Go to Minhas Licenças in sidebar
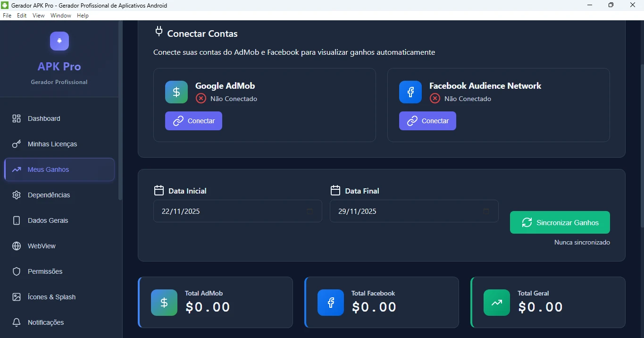This screenshot has height=338, width=644. (x=52, y=144)
